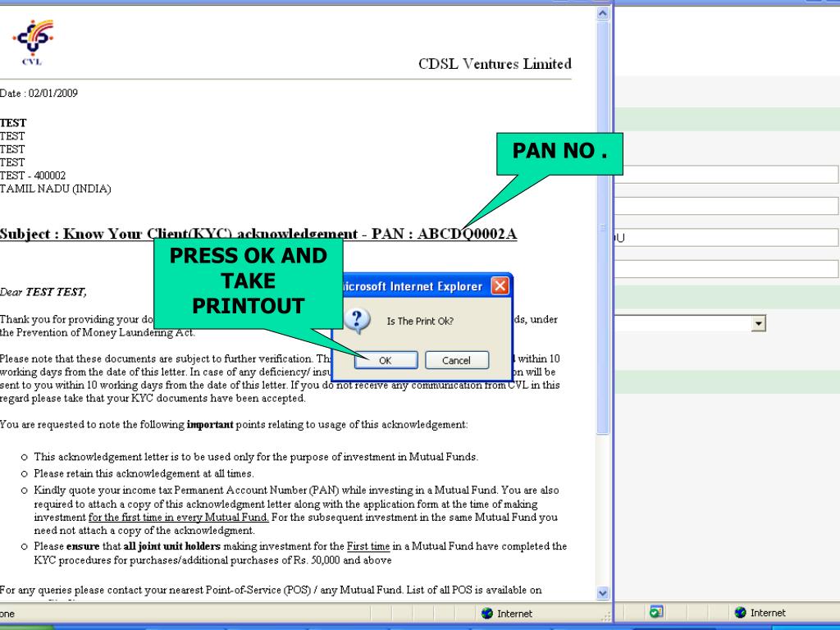
Task: Click 'For any queries please contact your nearest' line
Action: [x=271, y=590]
